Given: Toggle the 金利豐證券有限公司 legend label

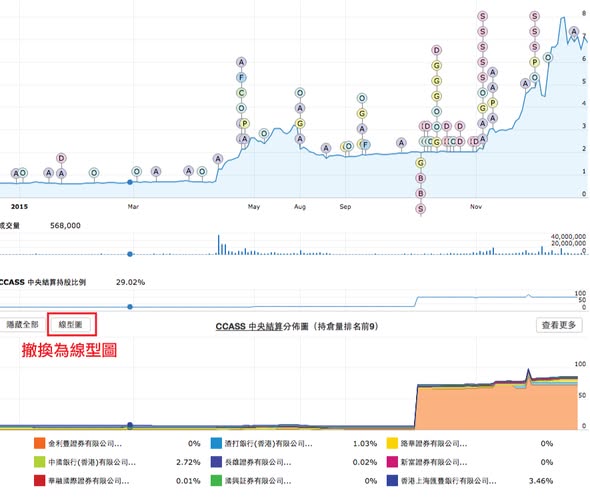Looking at the screenshot, I should [85, 443].
